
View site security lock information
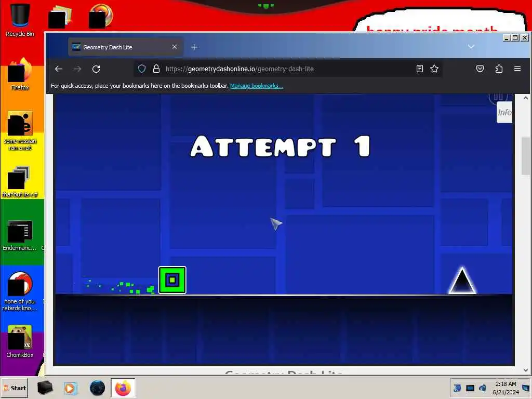coord(156,69)
